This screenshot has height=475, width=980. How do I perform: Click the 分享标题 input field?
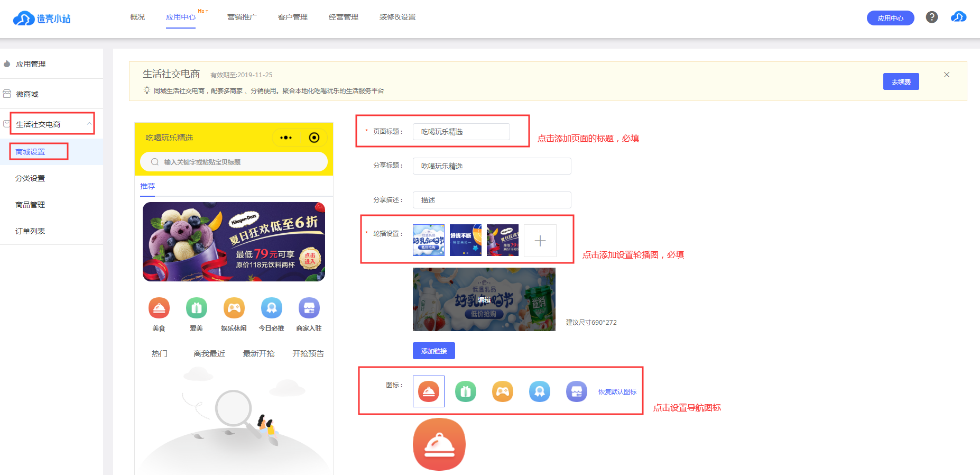492,166
